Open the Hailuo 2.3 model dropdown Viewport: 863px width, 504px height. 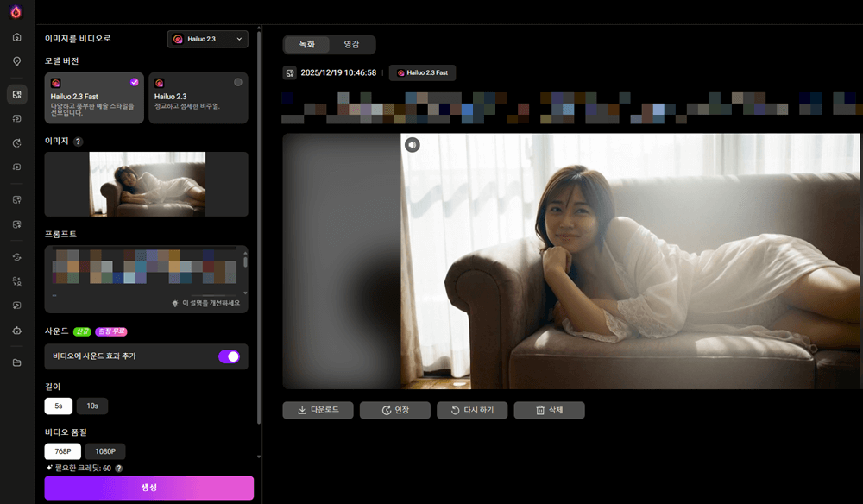click(x=207, y=39)
